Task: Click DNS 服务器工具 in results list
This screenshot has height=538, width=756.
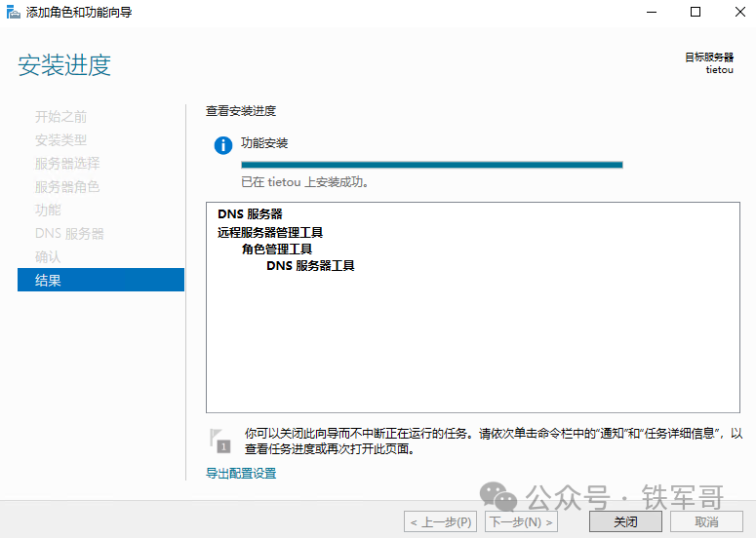Action: pyautogui.click(x=310, y=265)
